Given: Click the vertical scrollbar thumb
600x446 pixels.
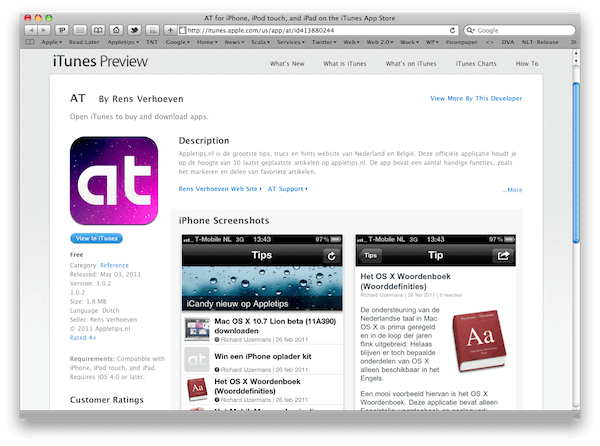Looking at the screenshot, I should [x=576, y=163].
